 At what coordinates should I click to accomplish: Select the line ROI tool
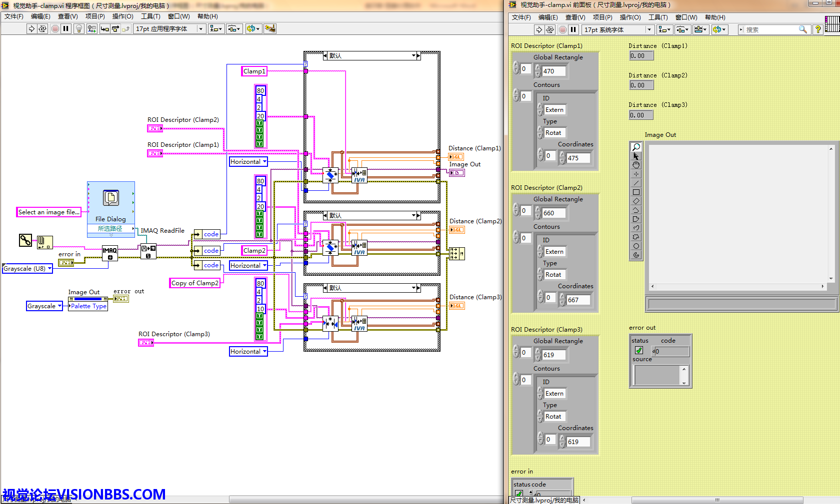pos(636,183)
